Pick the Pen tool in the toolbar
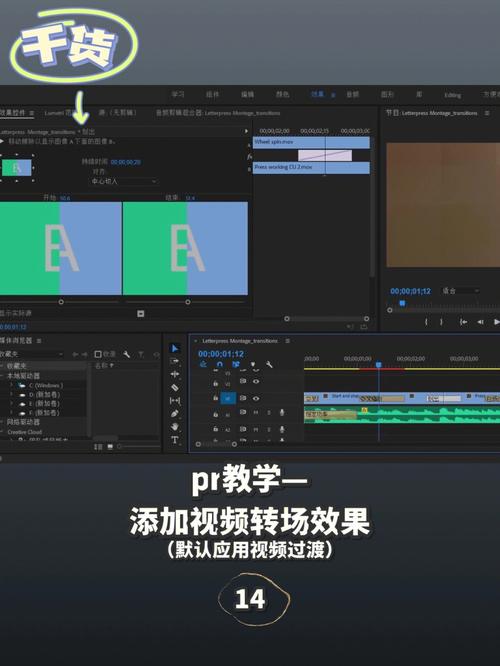The width and height of the screenshot is (500, 666). click(x=175, y=413)
